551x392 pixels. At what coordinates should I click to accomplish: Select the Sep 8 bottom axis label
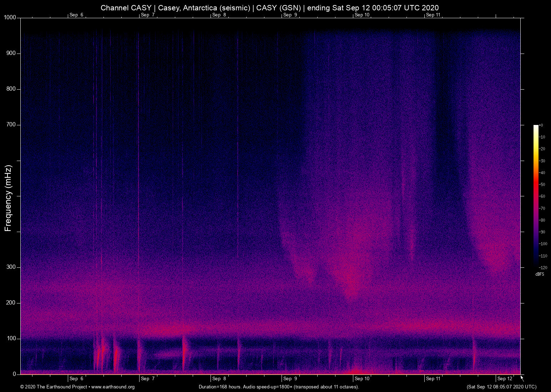click(218, 378)
